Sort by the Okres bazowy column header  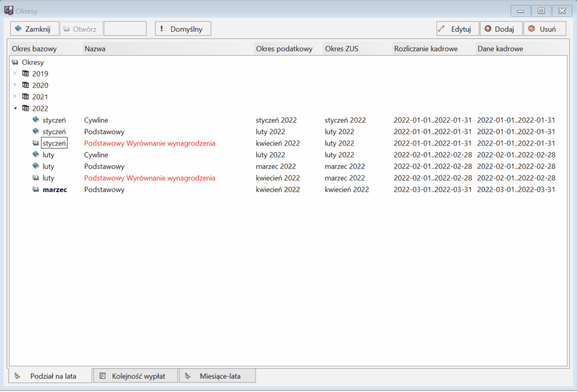(45, 48)
